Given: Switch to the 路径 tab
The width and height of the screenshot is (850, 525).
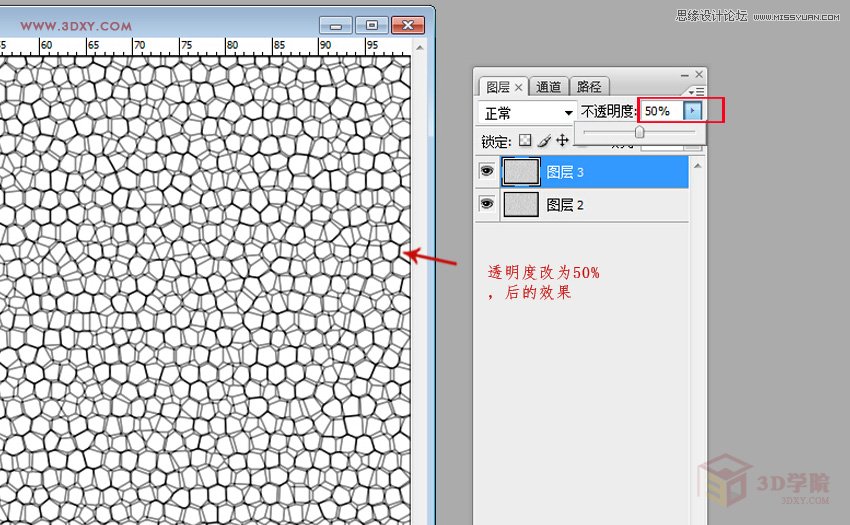Looking at the screenshot, I should 589,87.
